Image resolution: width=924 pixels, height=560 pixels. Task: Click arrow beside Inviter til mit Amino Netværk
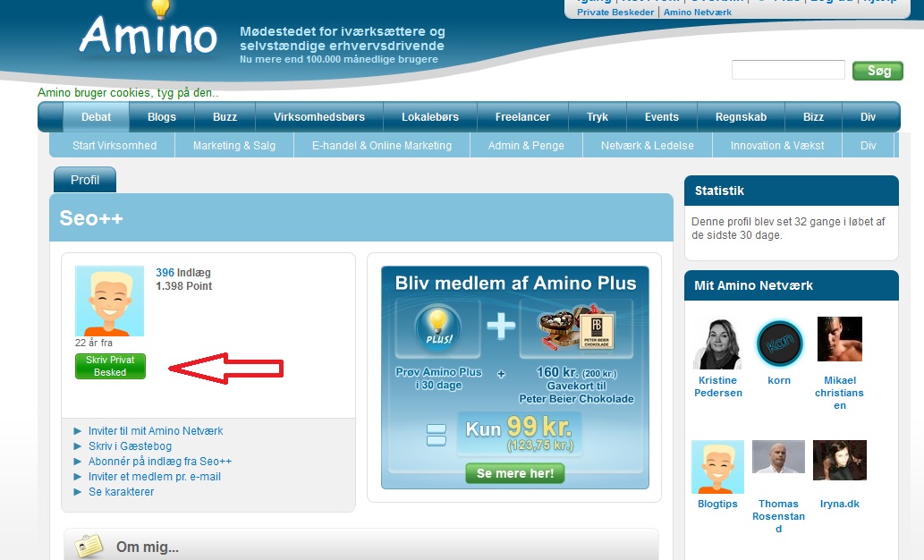coord(77,431)
